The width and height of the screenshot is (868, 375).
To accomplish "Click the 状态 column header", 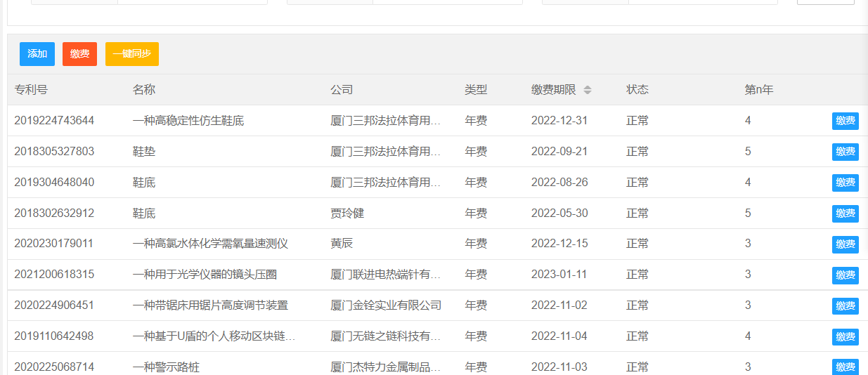I will [x=637, y=90].
